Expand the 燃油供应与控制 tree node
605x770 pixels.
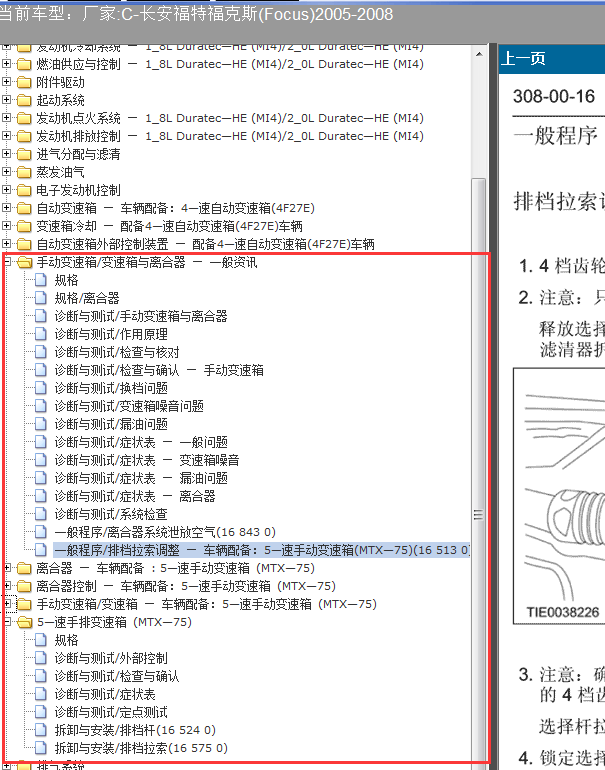click(x=6, y=64)
